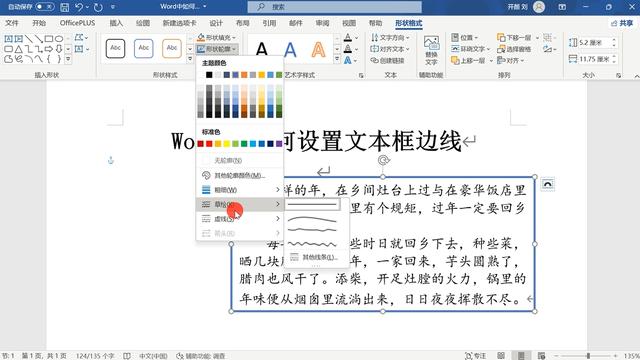Choose the blue outline Abc shape style
Screen dimensions: 640x360
coord(144,48)
